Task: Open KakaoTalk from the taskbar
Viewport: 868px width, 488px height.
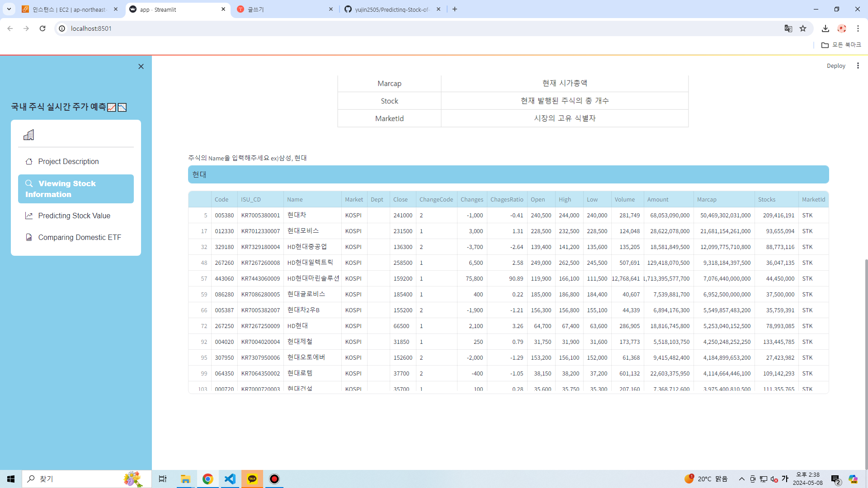Action: pos(252,479)
